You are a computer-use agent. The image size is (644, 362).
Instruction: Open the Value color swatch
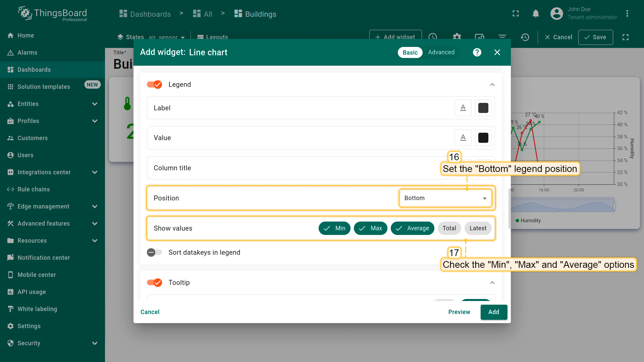(483, 138)
